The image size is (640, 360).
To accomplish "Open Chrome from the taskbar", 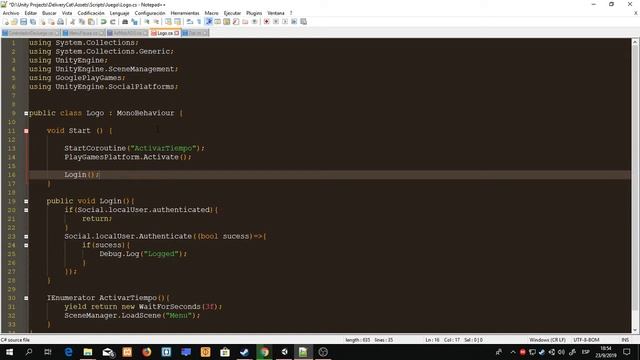I will (x=264, y=352).
